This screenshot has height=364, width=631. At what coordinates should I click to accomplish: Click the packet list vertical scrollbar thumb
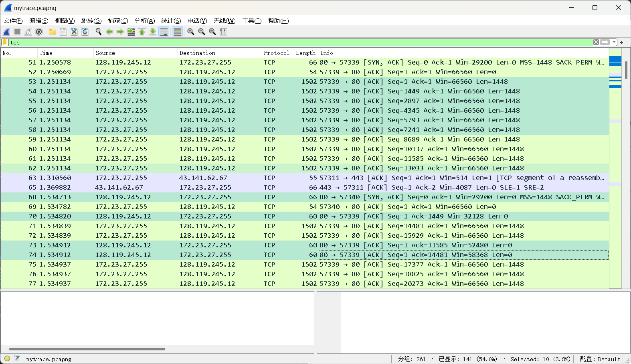pos(626,70)
